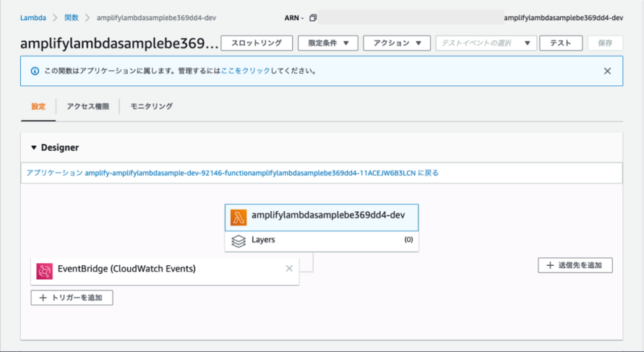
Task: Click the 保存 button
Action: point(605,43)
